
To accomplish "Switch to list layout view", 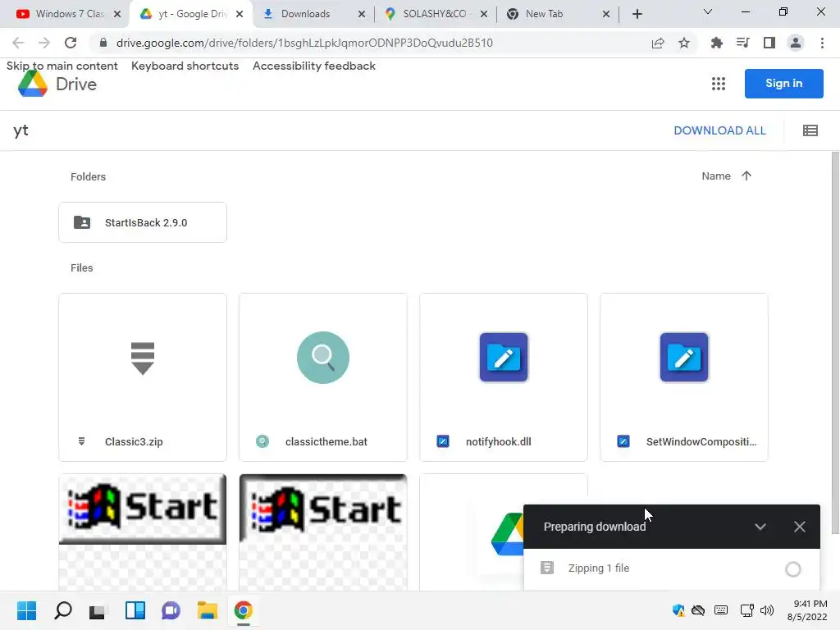I will (x=810, y=130).
